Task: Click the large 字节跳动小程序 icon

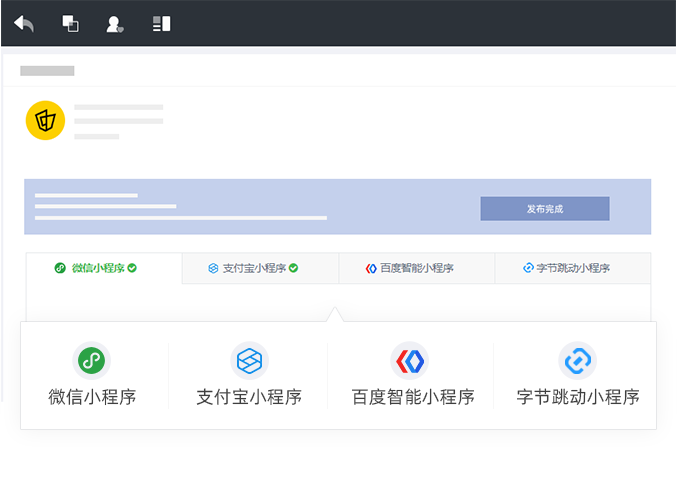Action: [577, 359]
